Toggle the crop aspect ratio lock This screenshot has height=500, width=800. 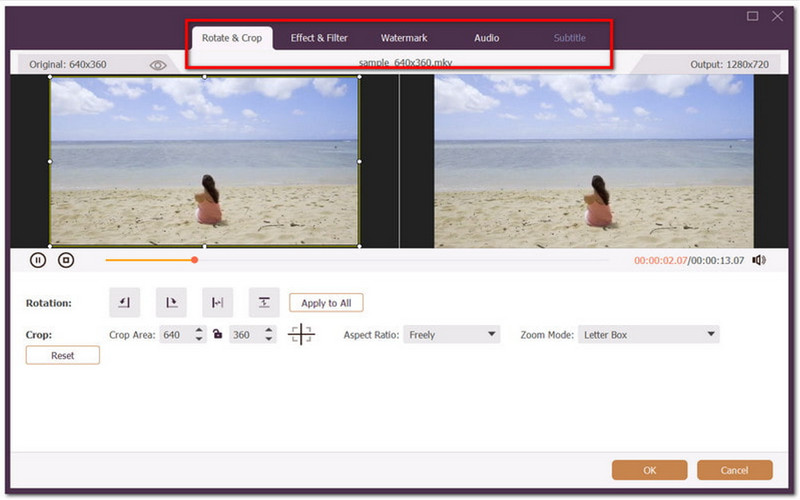tap(217, 335)
